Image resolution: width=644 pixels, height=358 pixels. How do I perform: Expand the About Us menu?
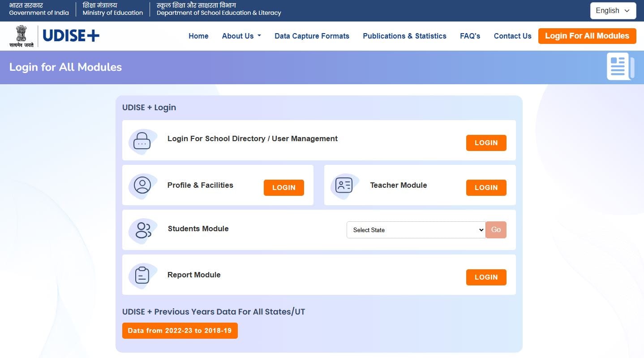click(241, 36)
